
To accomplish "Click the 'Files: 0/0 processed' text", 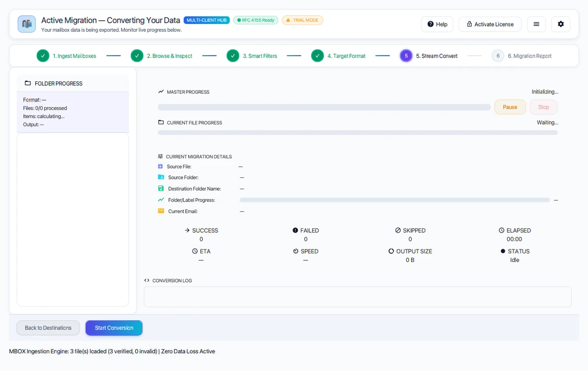I will point(45,108).
